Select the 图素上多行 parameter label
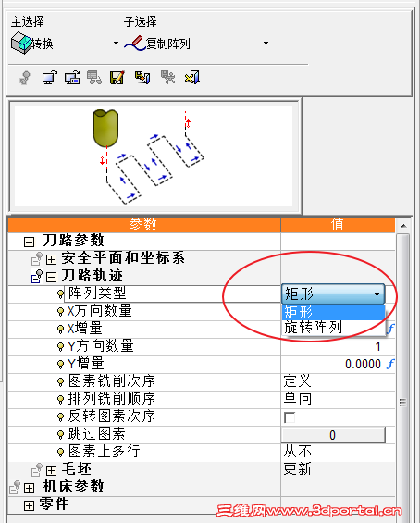 pyautogui.click(x=105, y=452)
